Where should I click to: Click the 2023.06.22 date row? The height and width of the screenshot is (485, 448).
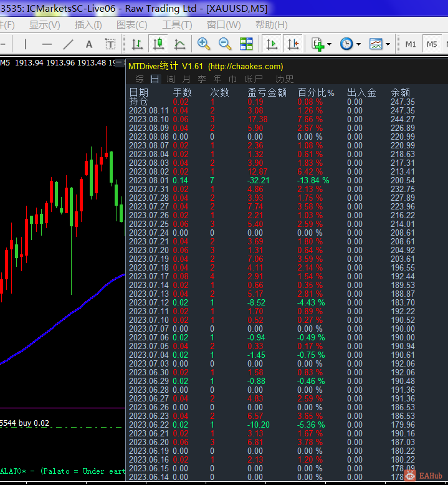click(149, 425)
